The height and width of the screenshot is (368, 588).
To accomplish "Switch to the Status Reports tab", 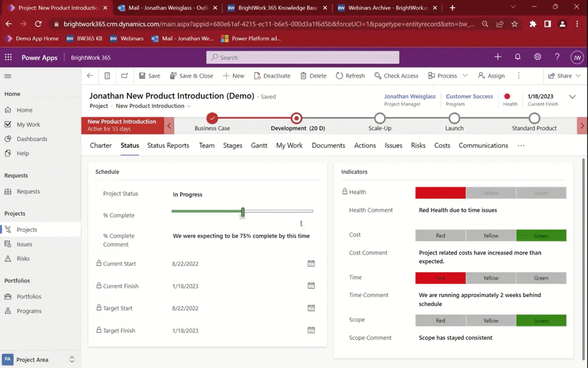I will click(168, 146).
